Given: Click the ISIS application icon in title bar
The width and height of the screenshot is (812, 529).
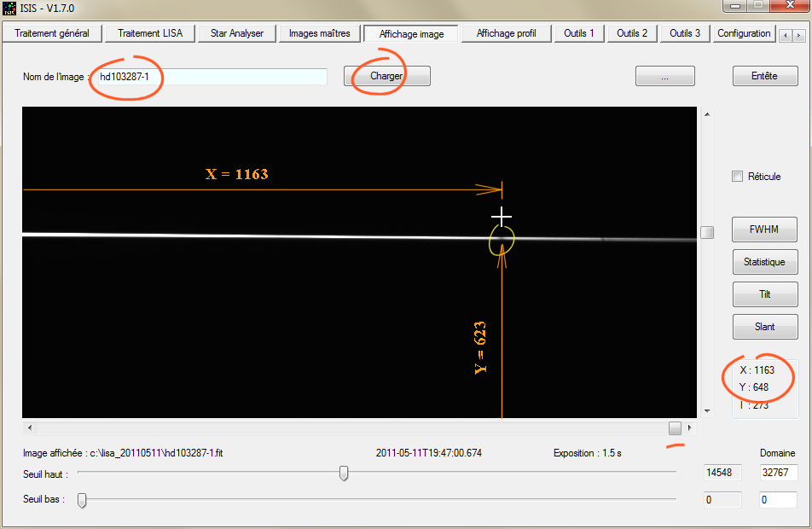Looking at the screenshot, I should click(x=9, y=9).
